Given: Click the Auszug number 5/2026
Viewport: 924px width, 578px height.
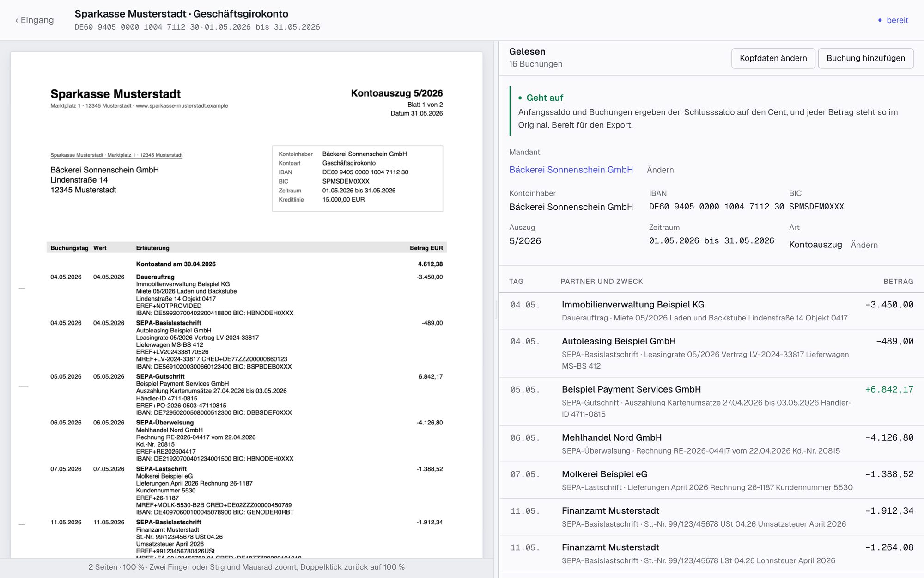Looking at the screenshot, I should point(525,241).
